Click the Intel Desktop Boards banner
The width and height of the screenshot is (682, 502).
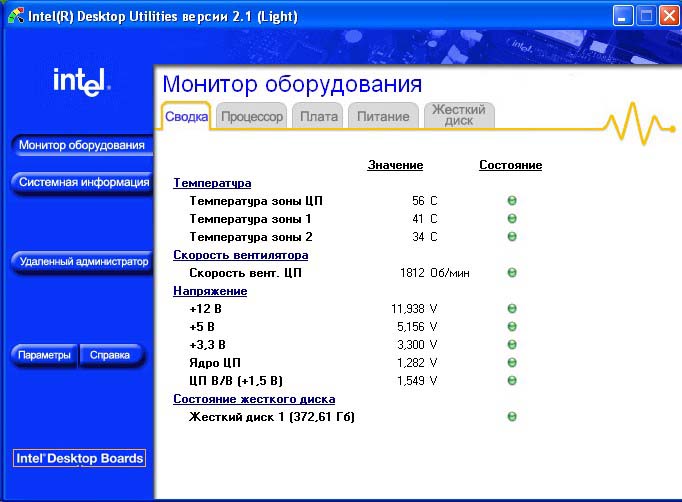click(x=80, y=458)
